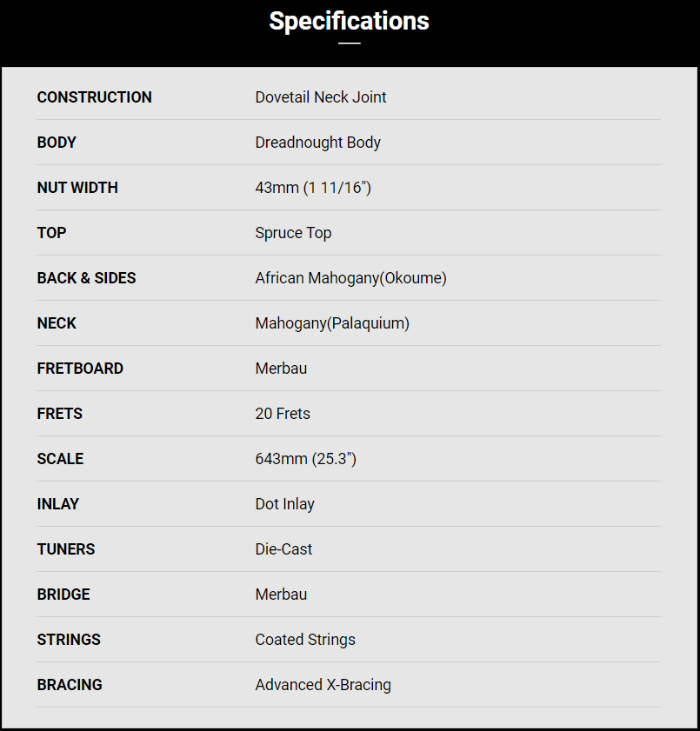Click the Spruce Top value

(293, 233)
